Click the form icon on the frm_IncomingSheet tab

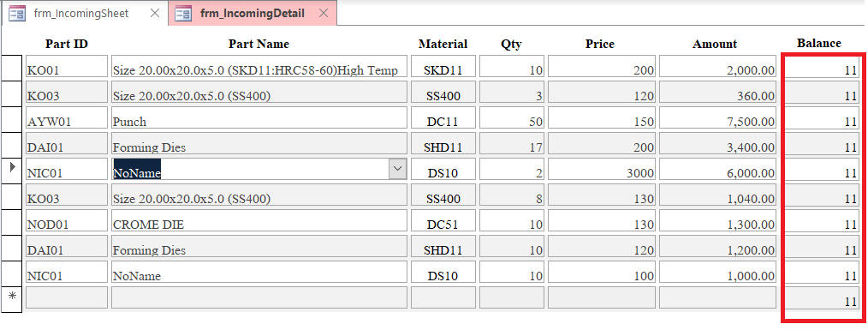(x=16, y=14)
